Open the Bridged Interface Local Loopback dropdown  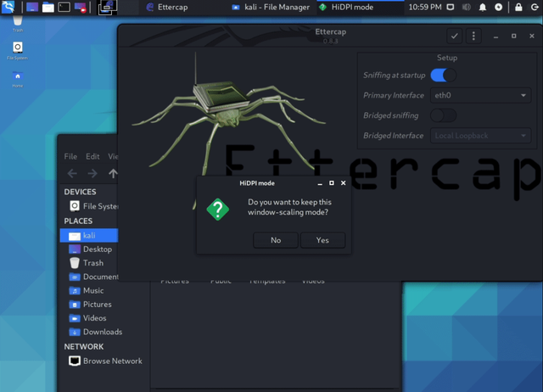pyautogui.click(x=481, y=136)
